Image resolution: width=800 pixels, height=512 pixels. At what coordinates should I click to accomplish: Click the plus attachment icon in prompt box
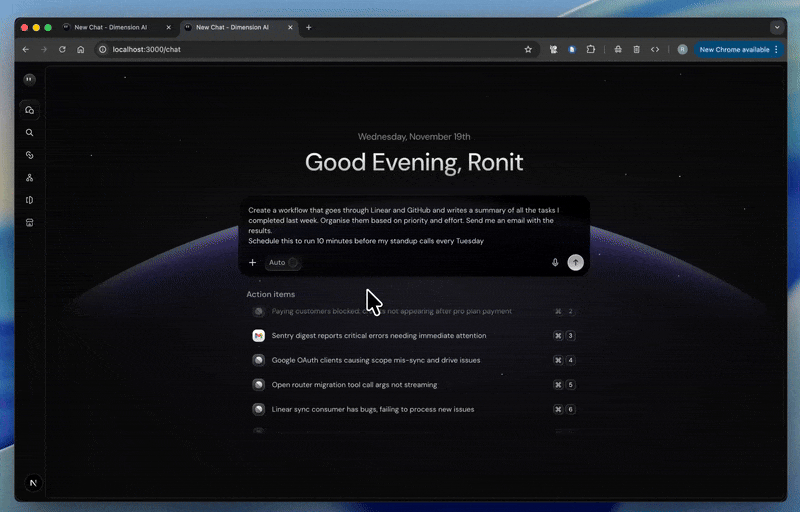point(252,262)
